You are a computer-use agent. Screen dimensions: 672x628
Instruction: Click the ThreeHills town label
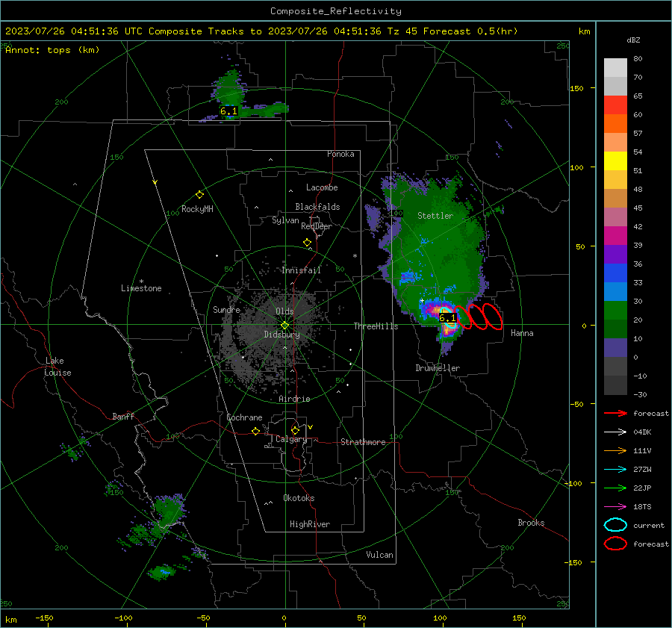(x=376, y=326)
